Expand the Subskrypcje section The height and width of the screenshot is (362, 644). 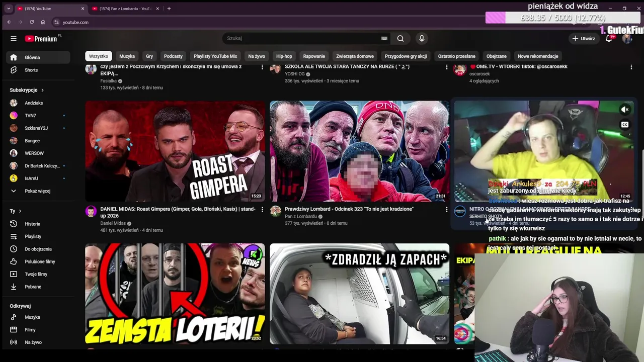pyautogui.click(x=27, y=90)
